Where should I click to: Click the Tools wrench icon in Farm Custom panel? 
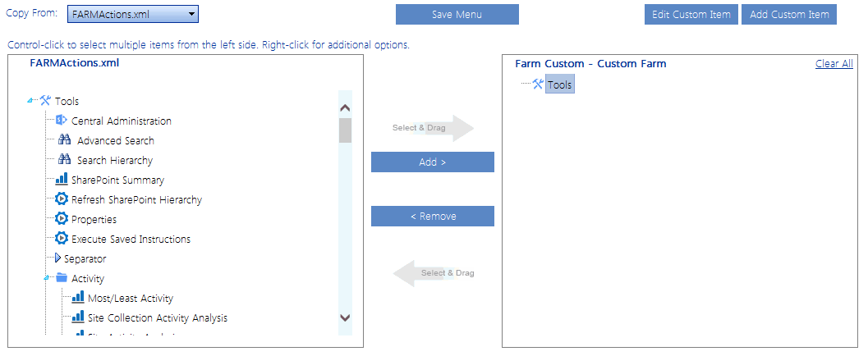(538, 84)
